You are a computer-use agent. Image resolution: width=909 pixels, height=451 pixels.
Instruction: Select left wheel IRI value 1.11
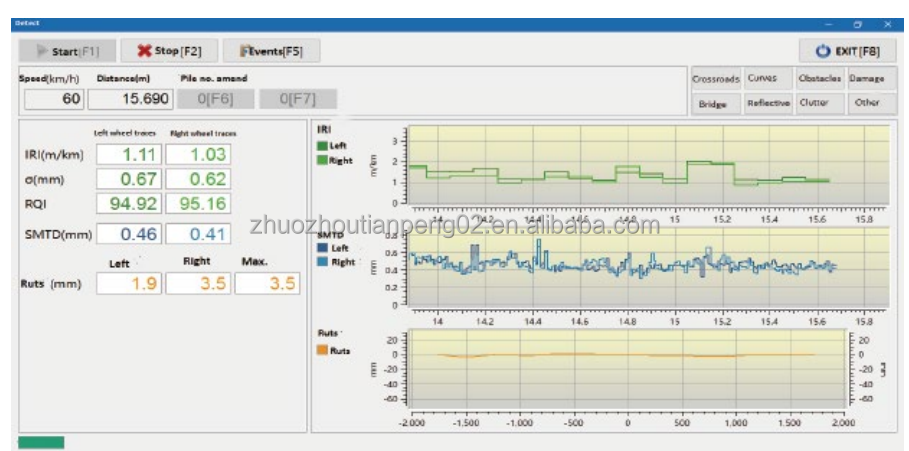tap(129, 154)
